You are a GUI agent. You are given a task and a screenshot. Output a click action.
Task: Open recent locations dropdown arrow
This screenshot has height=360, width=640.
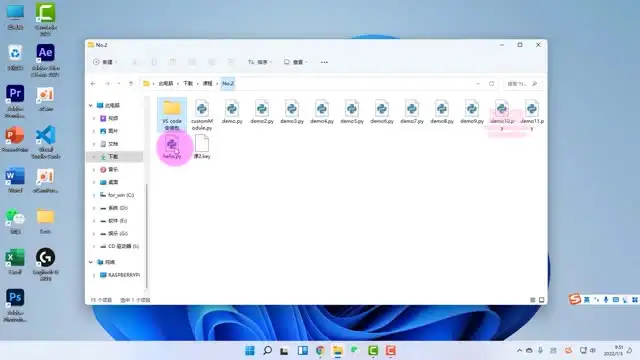click(x=119, y=84)
